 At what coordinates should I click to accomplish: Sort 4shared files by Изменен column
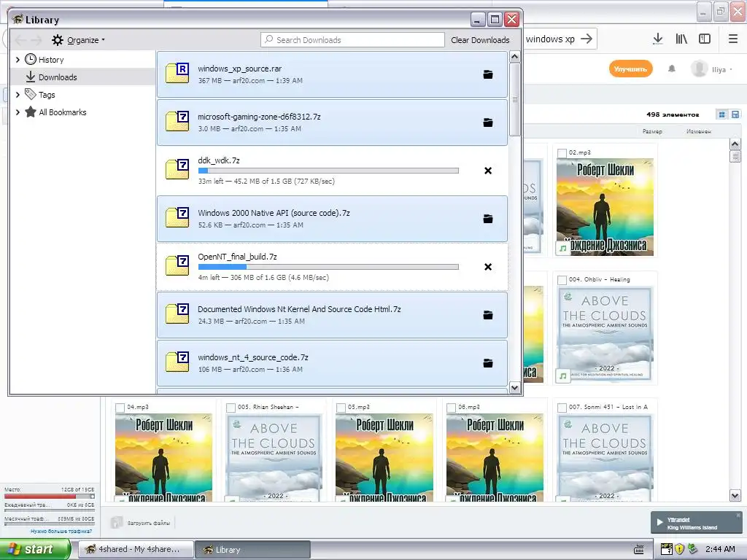pyautogui.click(x=699, y=131)
